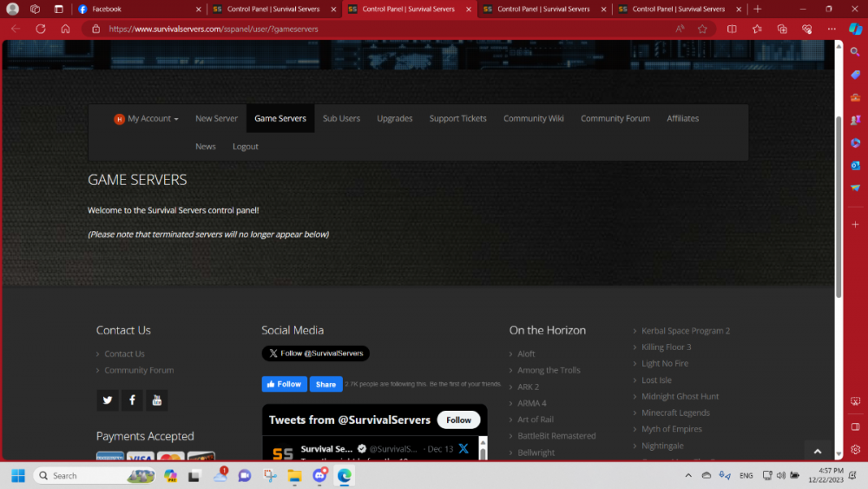Viewport: 868px width, 489px height.
Task: Click Follow in the Tweets widget
Action: pos(458,420)
